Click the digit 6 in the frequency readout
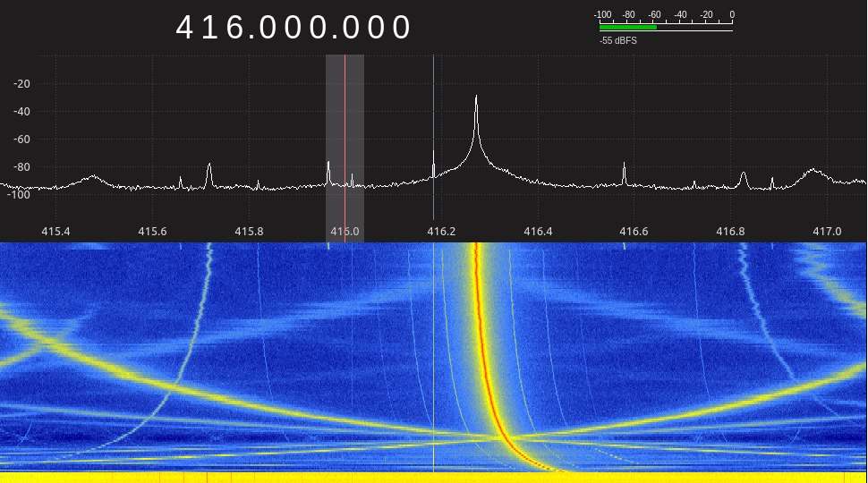868x483 pixels. click(236, 28)
